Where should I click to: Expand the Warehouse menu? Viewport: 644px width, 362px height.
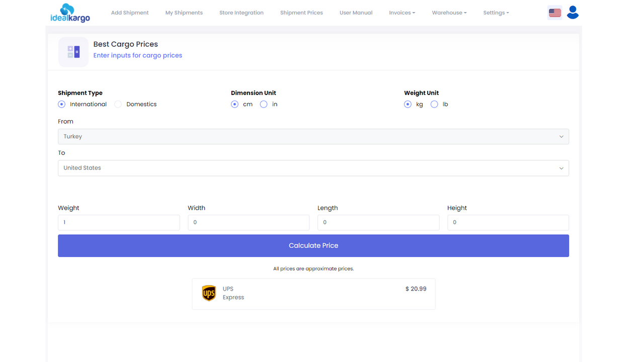tap(449, 13)
